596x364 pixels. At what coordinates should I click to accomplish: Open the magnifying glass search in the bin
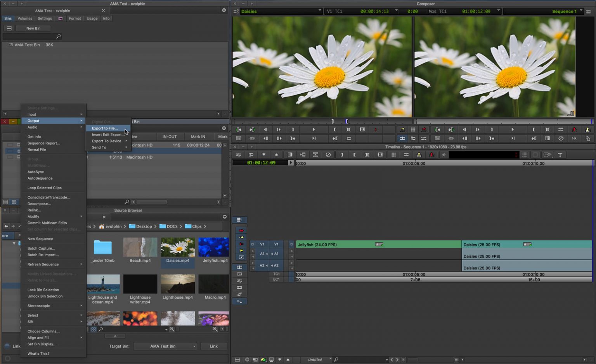point(58,36)
